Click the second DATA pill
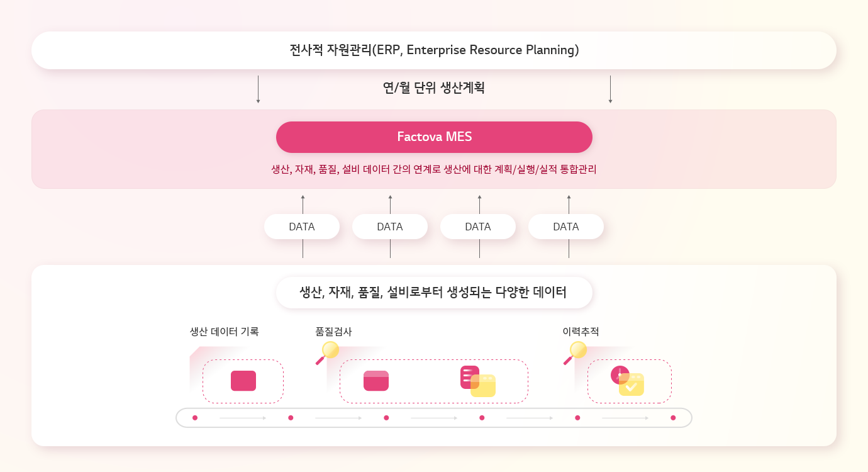The width and height of the screenshot is (868, 472). tap(390, 227)
